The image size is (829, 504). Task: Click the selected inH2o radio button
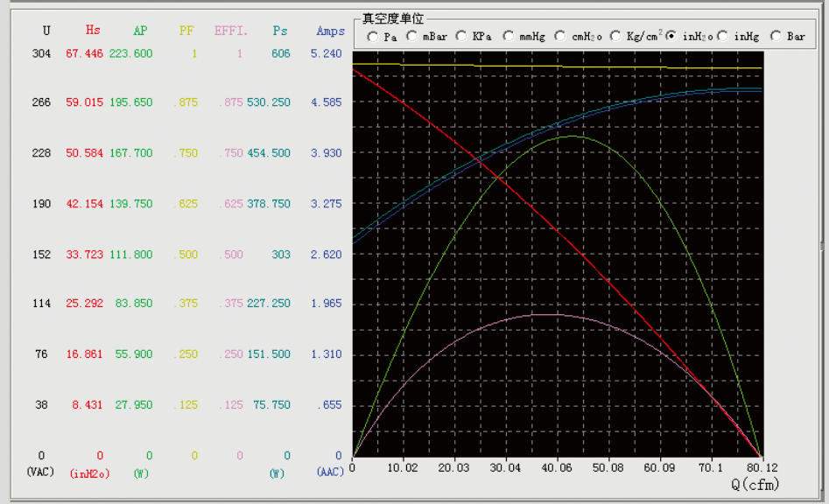[671, 37]
